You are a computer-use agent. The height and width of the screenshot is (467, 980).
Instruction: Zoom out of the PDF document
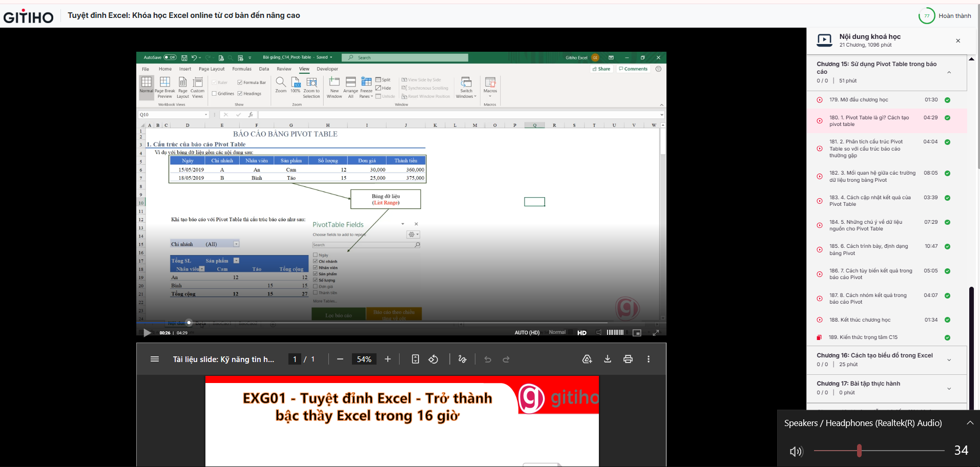coord(340,359)
